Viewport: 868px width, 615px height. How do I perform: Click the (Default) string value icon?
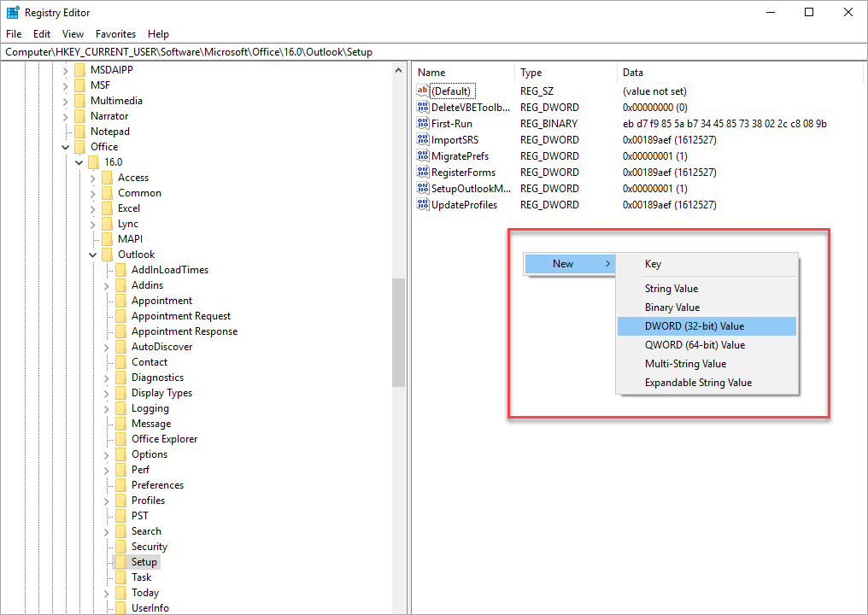click(423, 91)
